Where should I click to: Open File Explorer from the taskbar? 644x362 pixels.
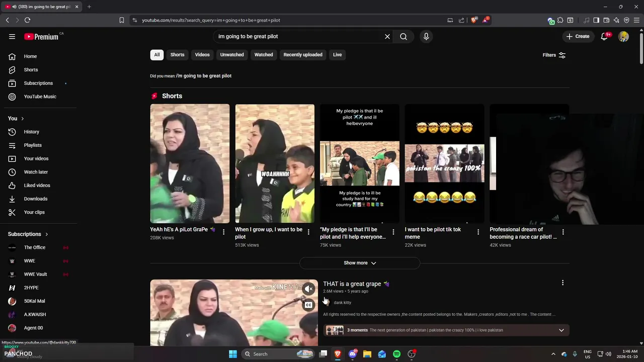pos(367,354)
